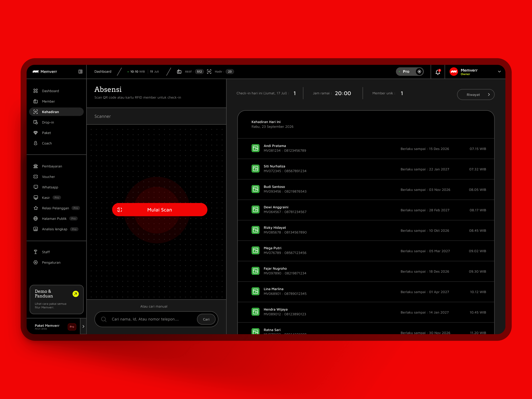The image size is (532, 399).
Task: Click the Staff icon in the sidebar
Action: click(36, 252)
